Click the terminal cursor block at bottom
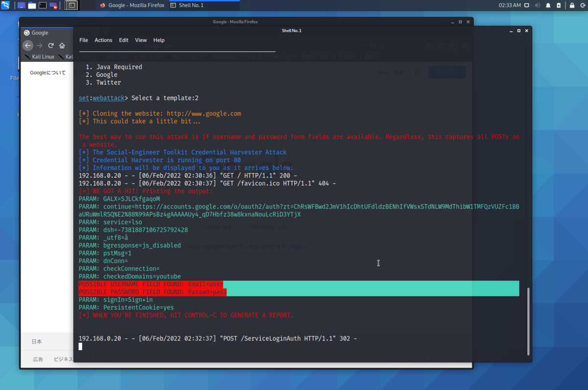This screenshot has height=390, width=588. (80, 346)
